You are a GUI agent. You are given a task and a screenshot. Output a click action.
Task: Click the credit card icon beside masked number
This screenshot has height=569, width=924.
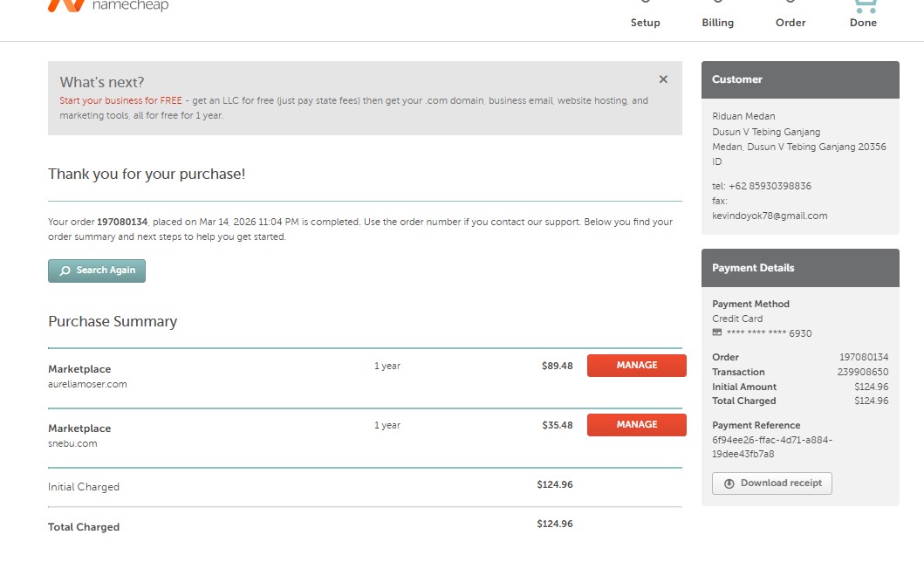tap(717, 333)
